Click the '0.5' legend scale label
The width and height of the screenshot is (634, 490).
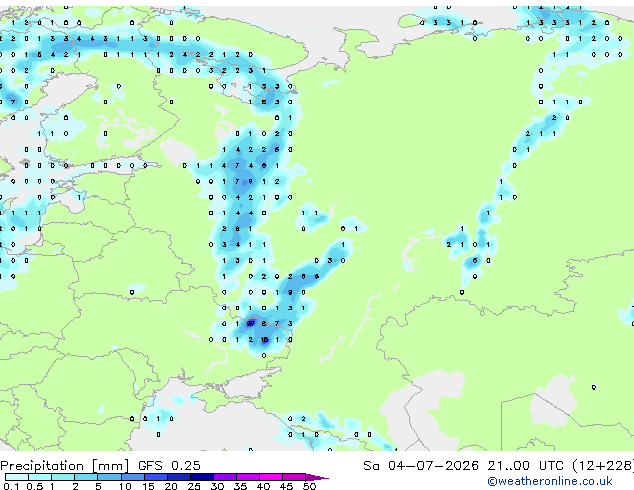[35, 486]
